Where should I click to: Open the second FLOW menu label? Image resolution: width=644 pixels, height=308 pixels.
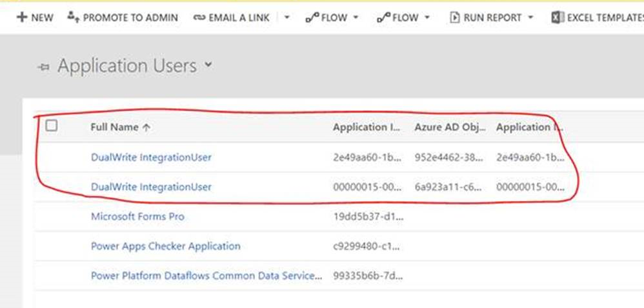406,17
